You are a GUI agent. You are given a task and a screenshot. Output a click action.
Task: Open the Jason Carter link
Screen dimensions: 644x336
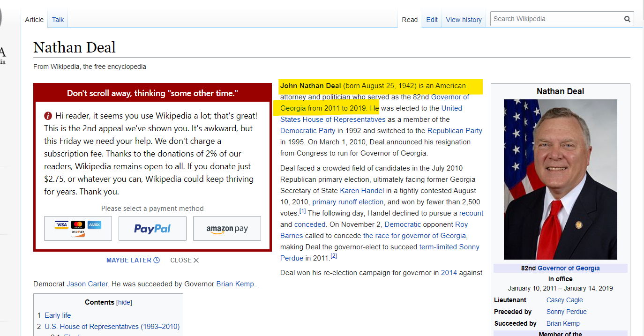(87, 284)
